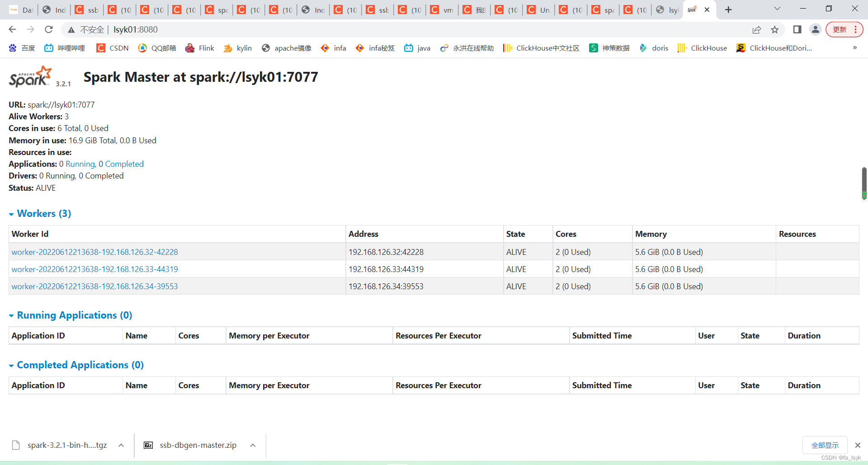
Task: Open the 永洪在线帮助 bookmark
Action: 467,48
